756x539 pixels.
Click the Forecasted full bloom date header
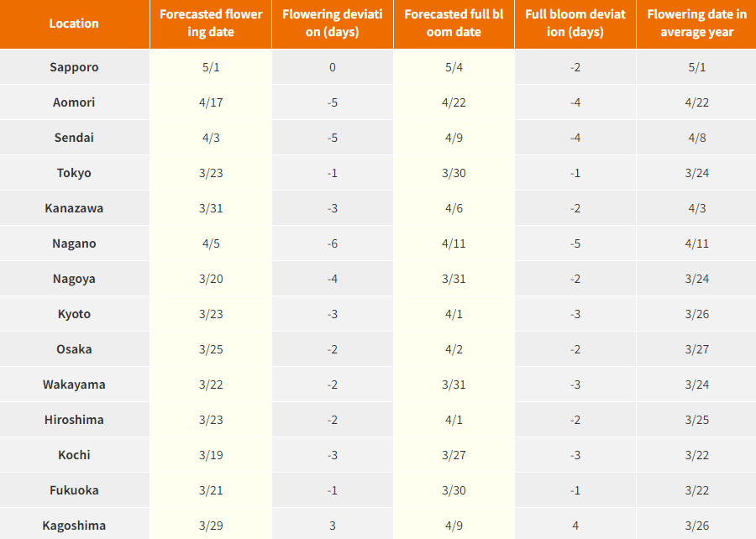point(454,24)
